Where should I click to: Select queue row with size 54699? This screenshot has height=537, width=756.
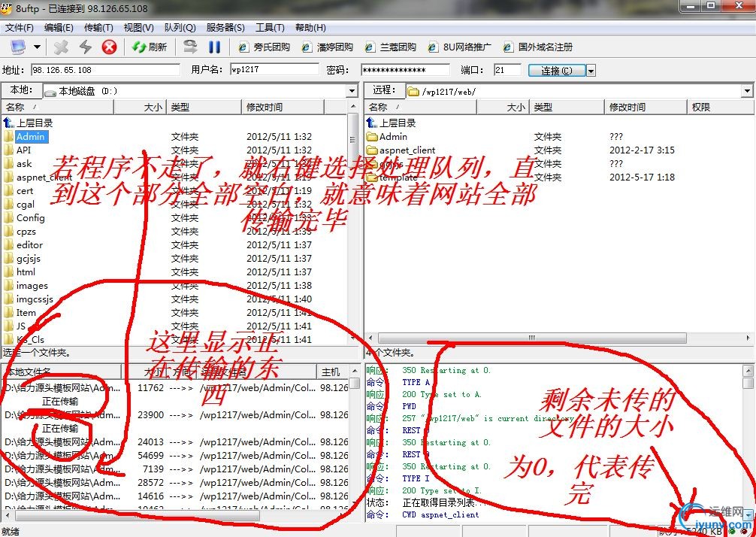pyautogui.click(x=176, y=456)
